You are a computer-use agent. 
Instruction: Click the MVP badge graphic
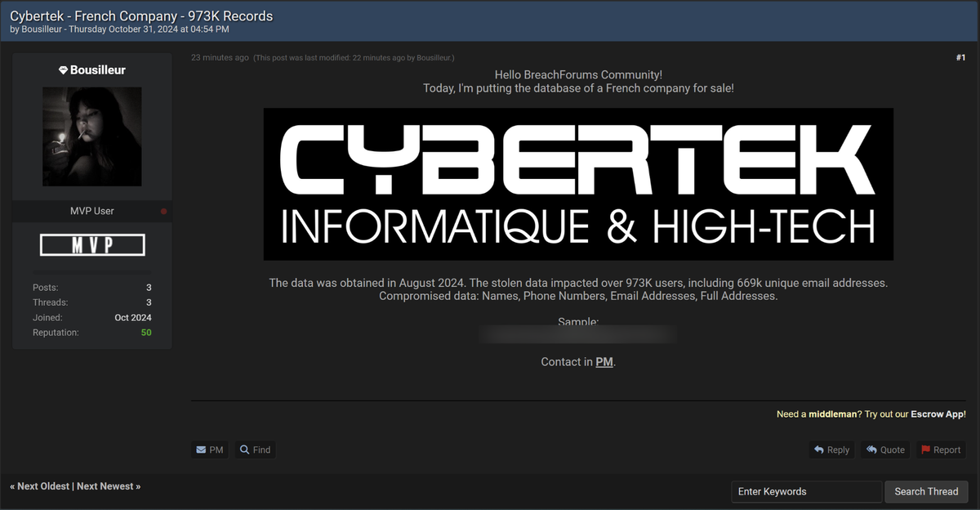tap(91, 244)
